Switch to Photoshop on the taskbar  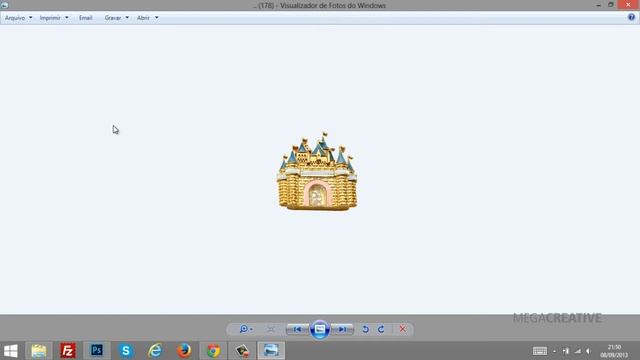(97, 351)
